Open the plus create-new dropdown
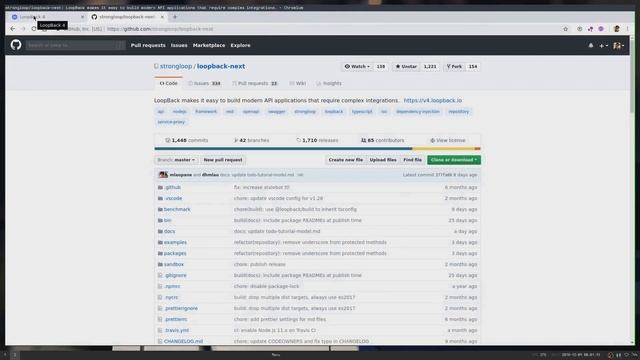The width and height of the screenshot is (640, 360). point(603,46)
